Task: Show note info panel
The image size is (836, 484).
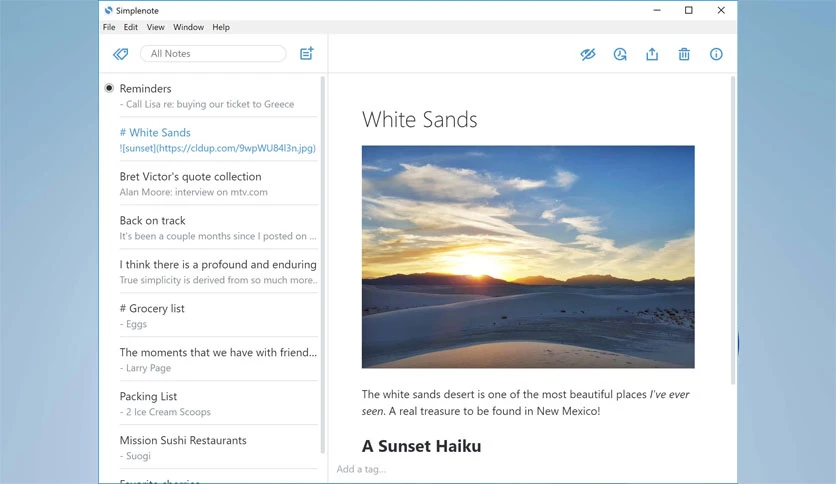Action: 716,54
